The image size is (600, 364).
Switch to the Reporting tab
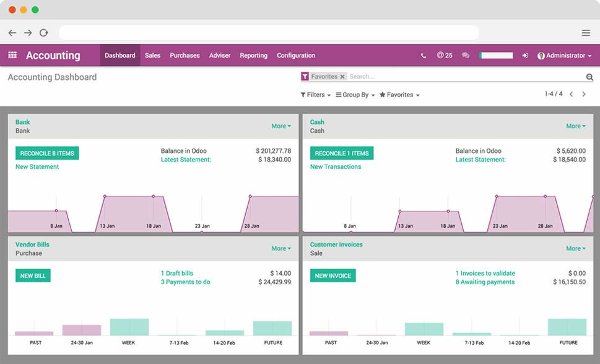pos(253,55)
